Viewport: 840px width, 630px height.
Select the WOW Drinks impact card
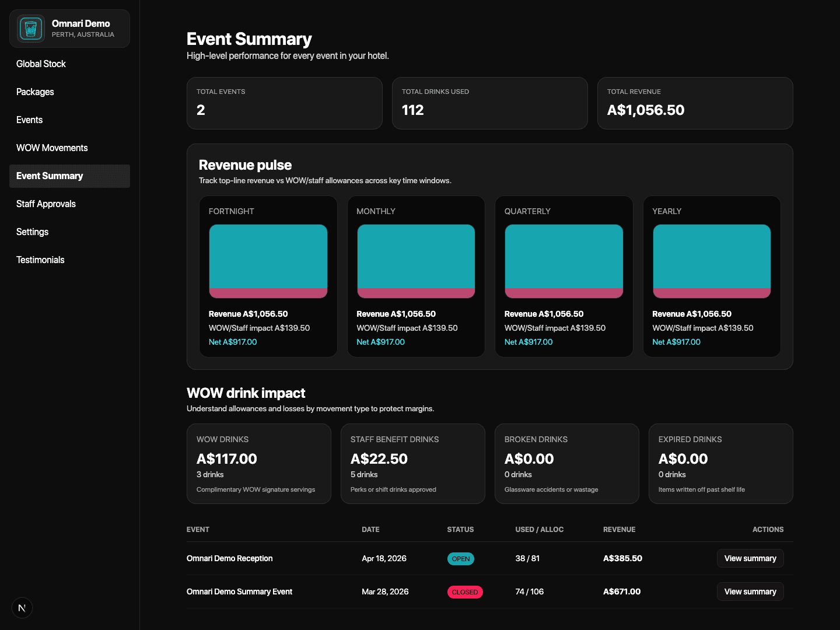[258, 463]
